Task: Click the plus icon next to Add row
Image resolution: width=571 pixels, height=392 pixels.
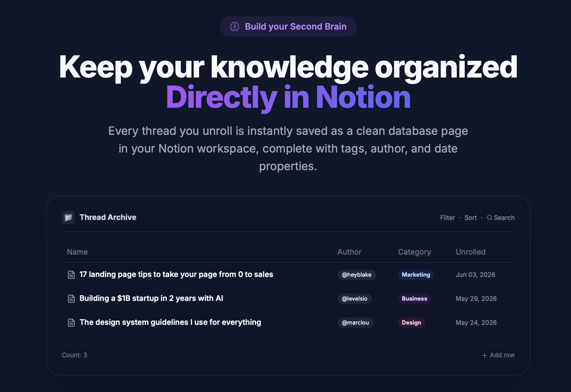Action: [485, 355]
